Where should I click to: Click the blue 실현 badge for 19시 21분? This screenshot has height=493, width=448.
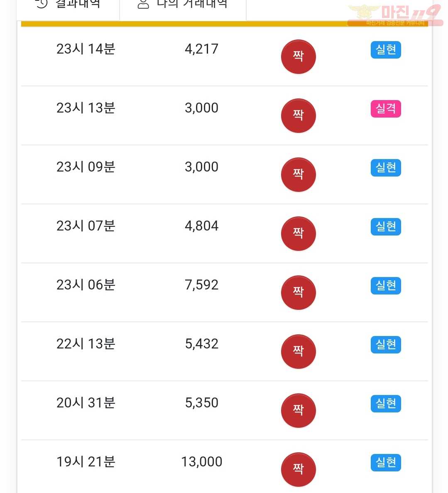[386, 463]
